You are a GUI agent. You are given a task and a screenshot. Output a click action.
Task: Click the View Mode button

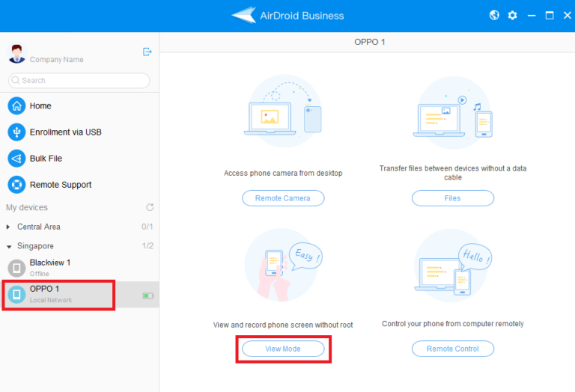283,349
